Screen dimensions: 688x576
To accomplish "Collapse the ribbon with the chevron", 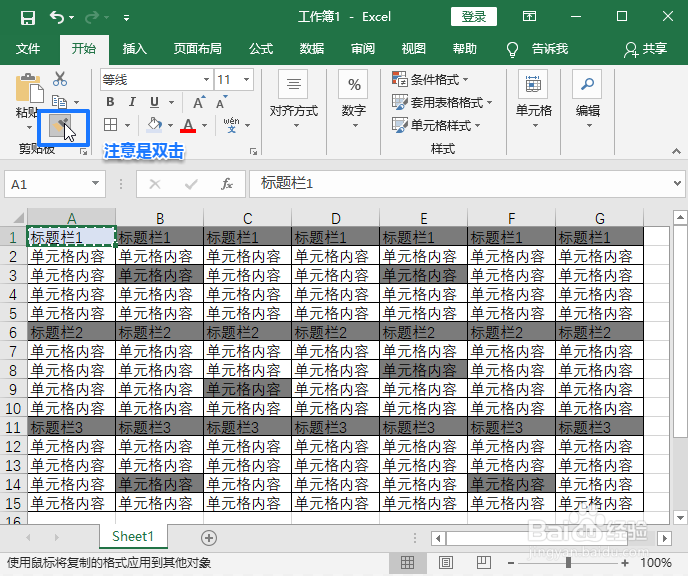I will [676, 151].
